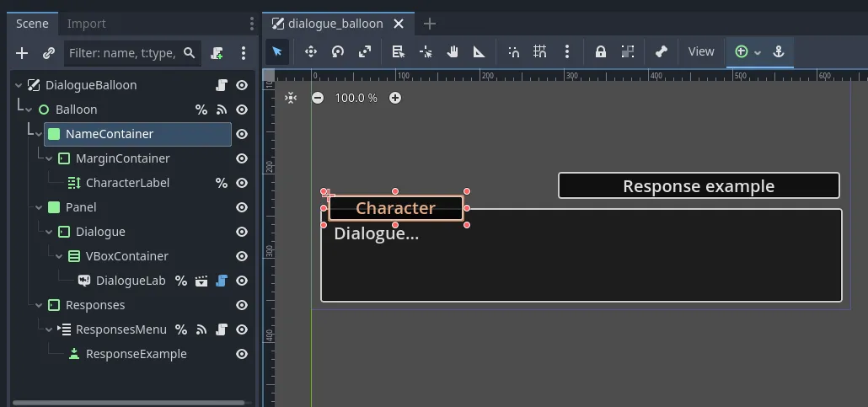Select the arrow Select Mode tool
This screenshot has width=868, height=407.
click(277, 52)
